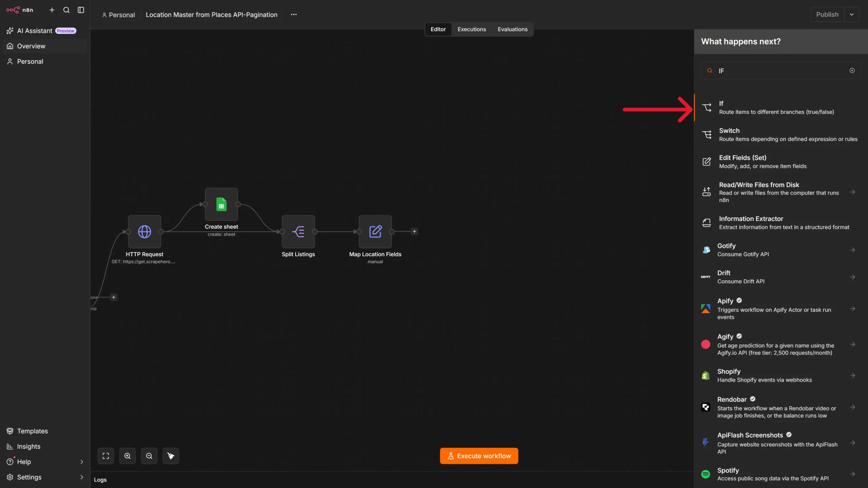Expand actions arrow for ApiFlash Screenshots
The height and width of the screenshot is (488, 868).
tap(852, 443)
